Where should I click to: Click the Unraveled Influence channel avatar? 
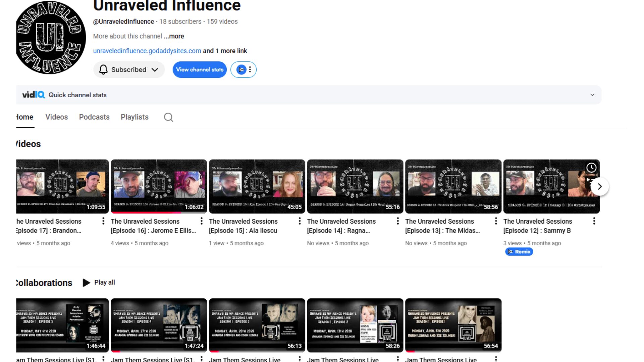click(x=51, y=38)
